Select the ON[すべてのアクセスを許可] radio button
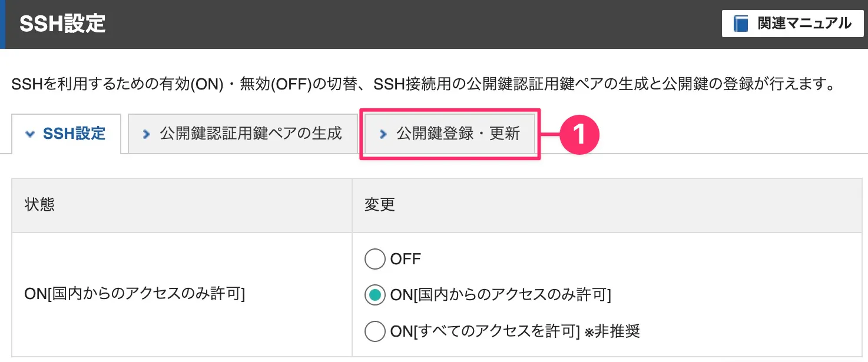The width and height of the screenshot is (868, 362). [375, 331]
